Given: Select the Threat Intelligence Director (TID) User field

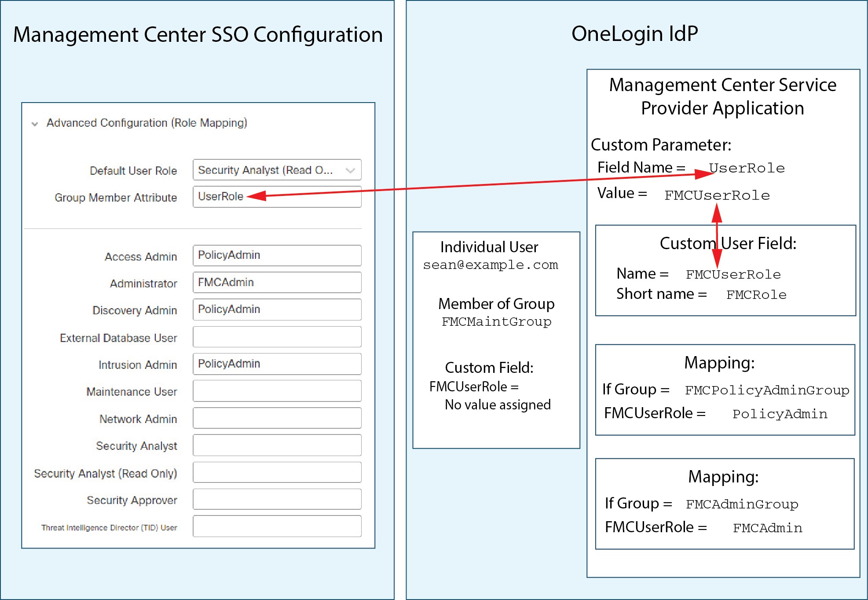Looking at the screenshot, I should click(x=277, y=526).
